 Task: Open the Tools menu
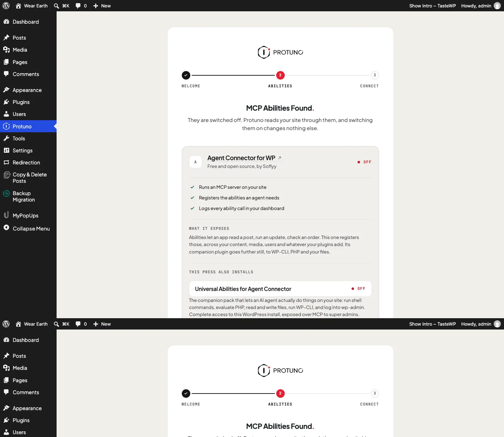(28, 138)
